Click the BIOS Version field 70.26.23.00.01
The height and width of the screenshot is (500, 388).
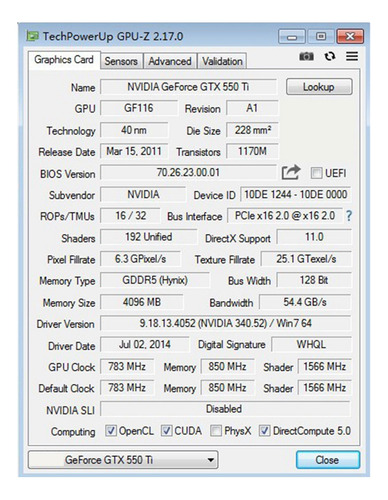188,173
